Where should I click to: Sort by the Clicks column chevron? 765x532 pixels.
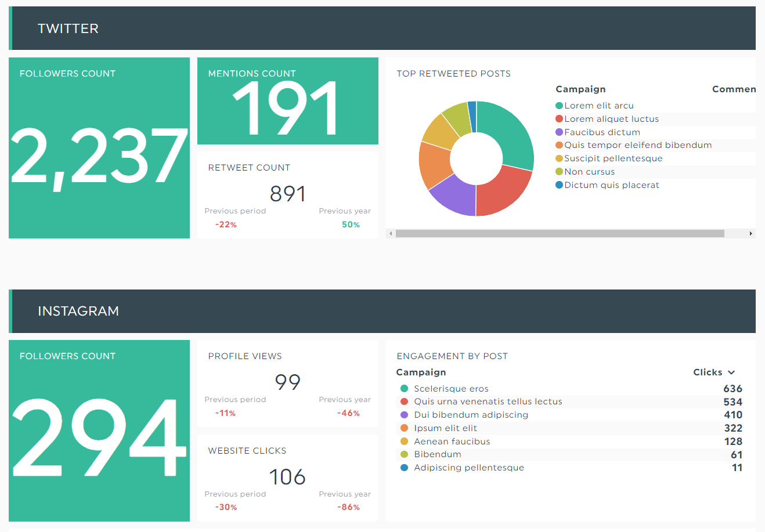(x=731, y=372)
